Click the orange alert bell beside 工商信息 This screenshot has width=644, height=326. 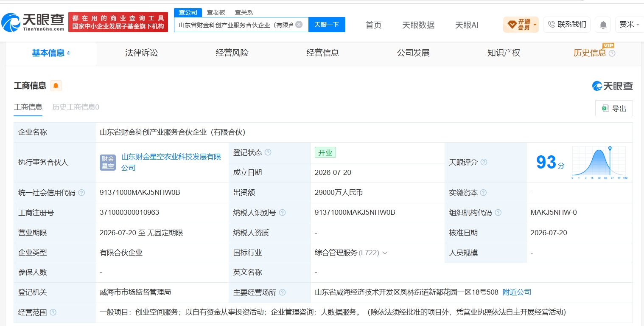[56, 86]
